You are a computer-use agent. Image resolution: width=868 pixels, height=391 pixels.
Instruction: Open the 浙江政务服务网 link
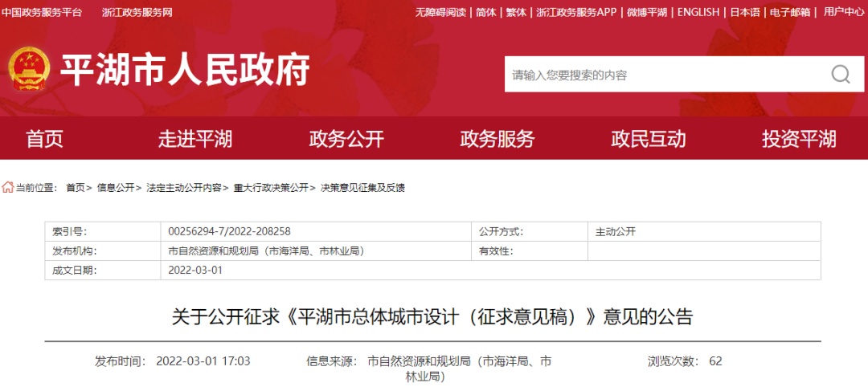[137, 12]
